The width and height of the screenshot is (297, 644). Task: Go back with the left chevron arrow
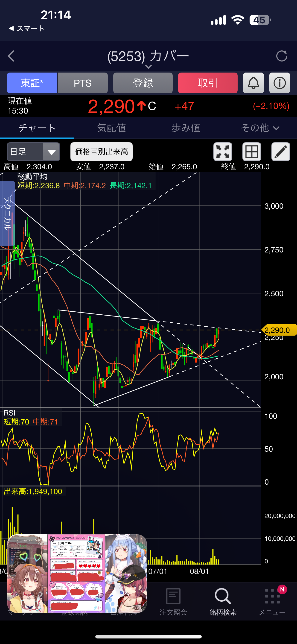pos(11,56)
